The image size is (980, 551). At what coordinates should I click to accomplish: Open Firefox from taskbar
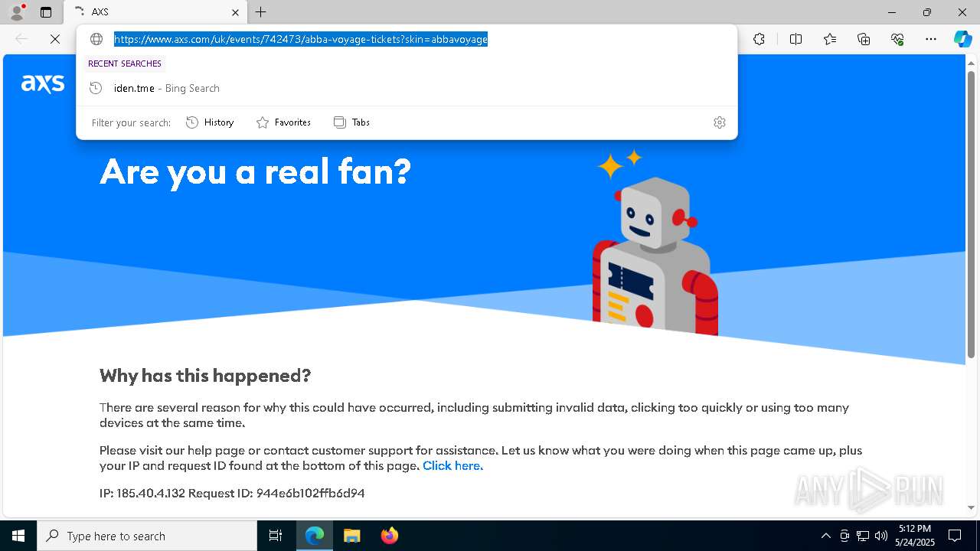(x=389, y=536)
